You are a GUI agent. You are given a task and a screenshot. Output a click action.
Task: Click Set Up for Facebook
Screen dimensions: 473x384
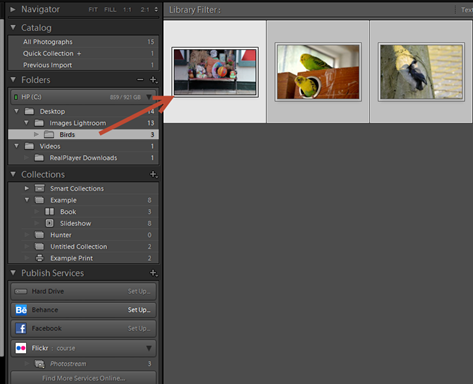(x=139, y=328)
